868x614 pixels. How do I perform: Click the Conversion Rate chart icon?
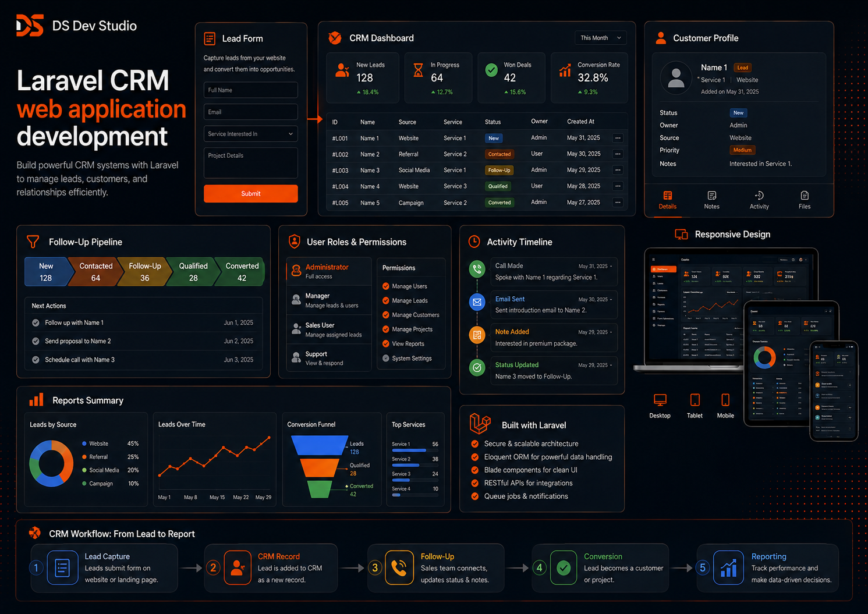click(x=565, y=70)
